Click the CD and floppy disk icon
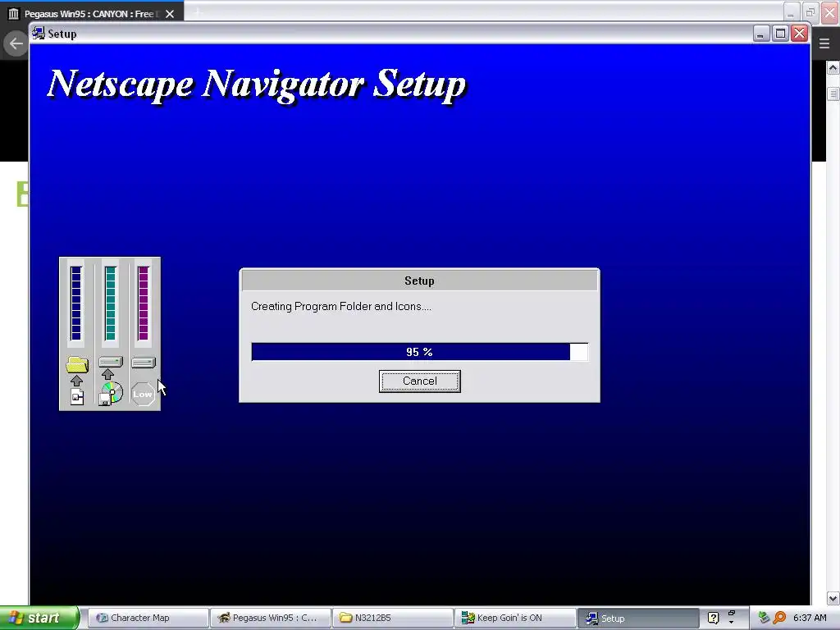 [x=111, y=394]
